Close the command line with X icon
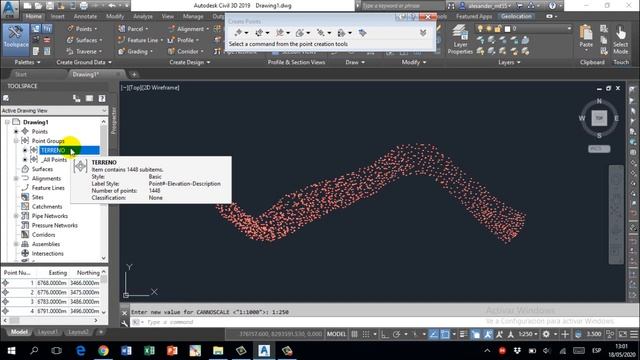 coord(124,313)
